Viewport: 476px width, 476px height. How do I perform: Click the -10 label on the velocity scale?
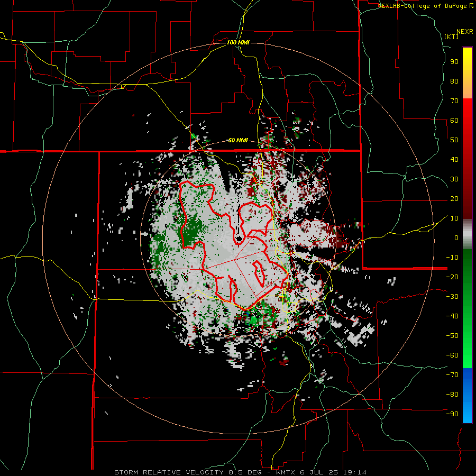click(452, 258)
